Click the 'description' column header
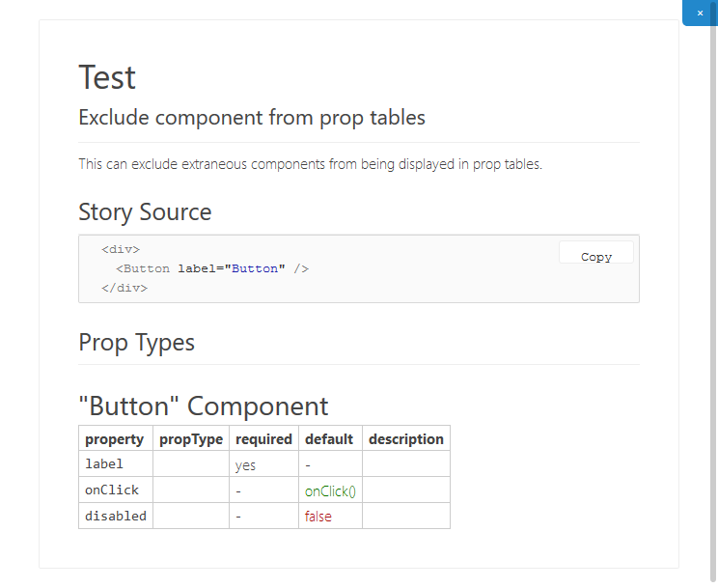 click(x=406, y=438)
